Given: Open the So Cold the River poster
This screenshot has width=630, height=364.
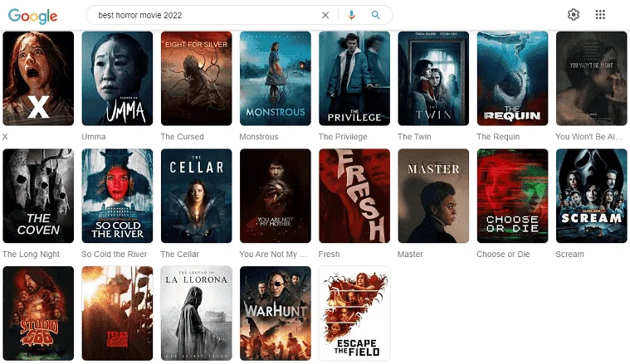Looking at the screenshot, I should tap(117, 196).
